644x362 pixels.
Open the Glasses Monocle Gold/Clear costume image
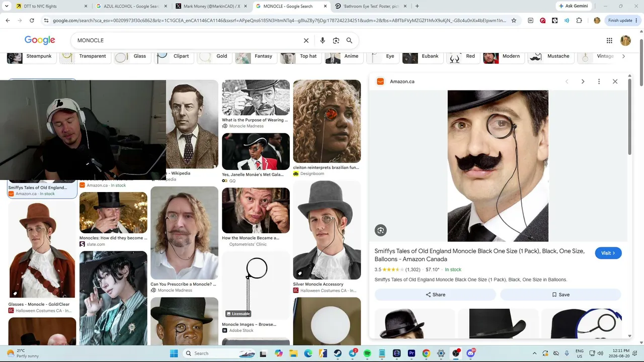coord(42,250)
